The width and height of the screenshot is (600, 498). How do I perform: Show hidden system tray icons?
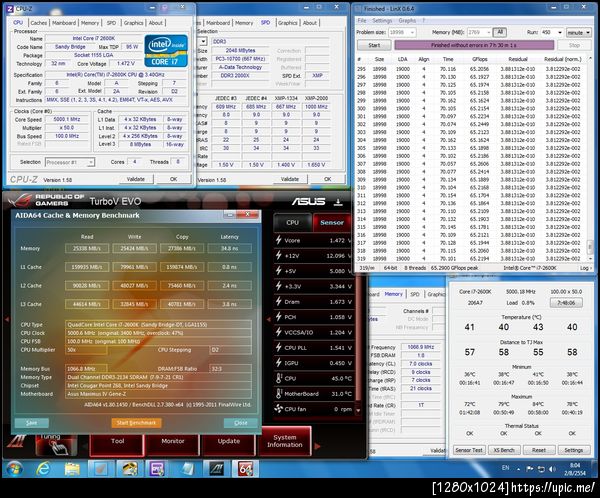click(518, 469)
